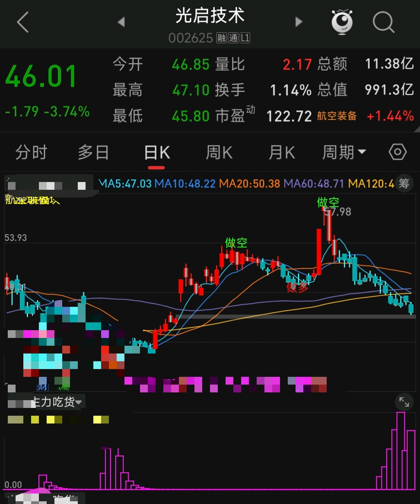Tap the 53.93 price axis label
This screenshot has height=504, width=420.
[16, 238]
